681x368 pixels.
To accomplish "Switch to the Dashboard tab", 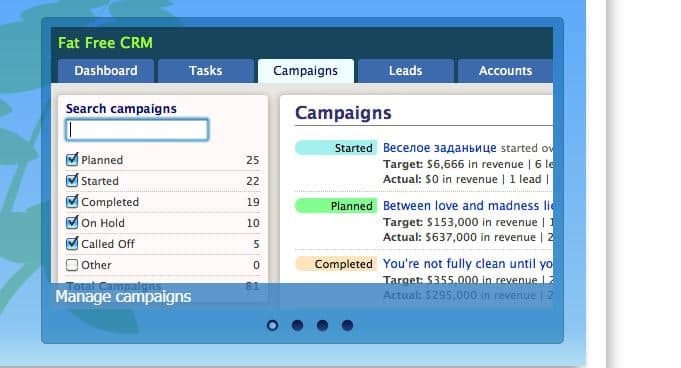I will tap(106, 71).
